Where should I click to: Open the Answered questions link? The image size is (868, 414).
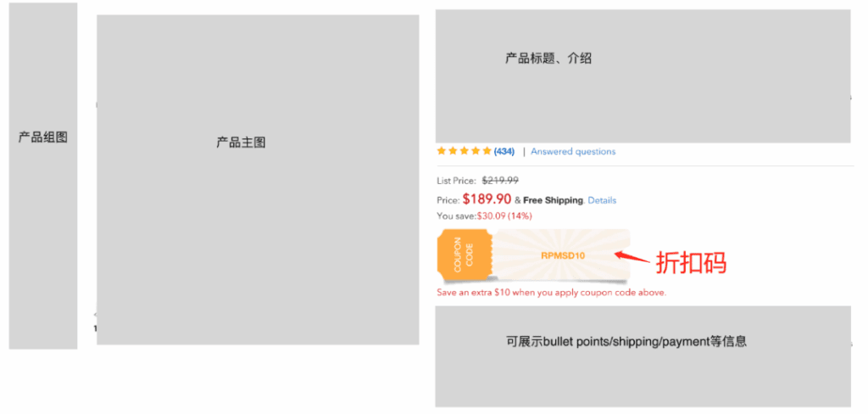pos(573,151)
